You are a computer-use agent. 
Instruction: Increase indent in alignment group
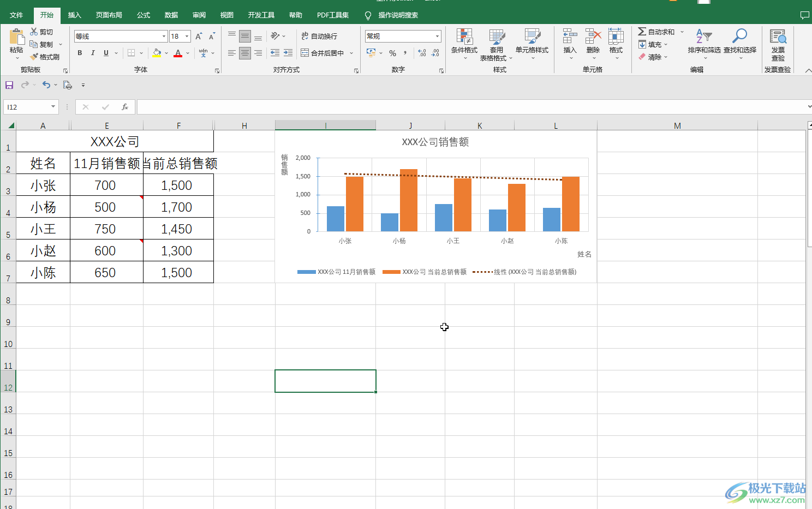coord(288,53)
